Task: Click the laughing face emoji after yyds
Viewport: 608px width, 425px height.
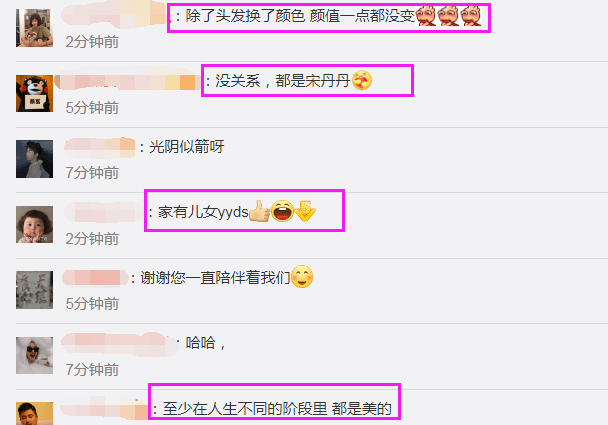Action: 282,211
